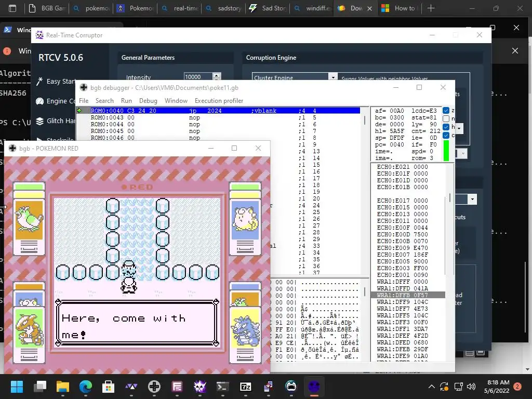Toggle the n flag checkbox

[x=446, y=118]
